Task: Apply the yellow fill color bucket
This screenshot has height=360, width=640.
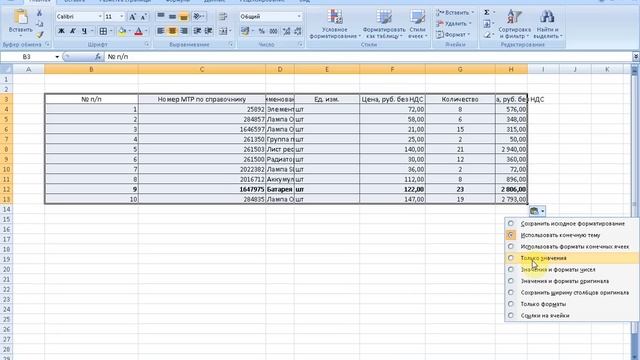Action: point(122,31)
